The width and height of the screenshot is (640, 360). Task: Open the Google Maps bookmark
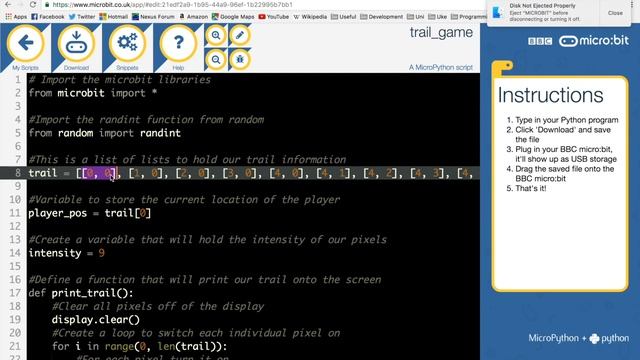click(x=233, y=17)
